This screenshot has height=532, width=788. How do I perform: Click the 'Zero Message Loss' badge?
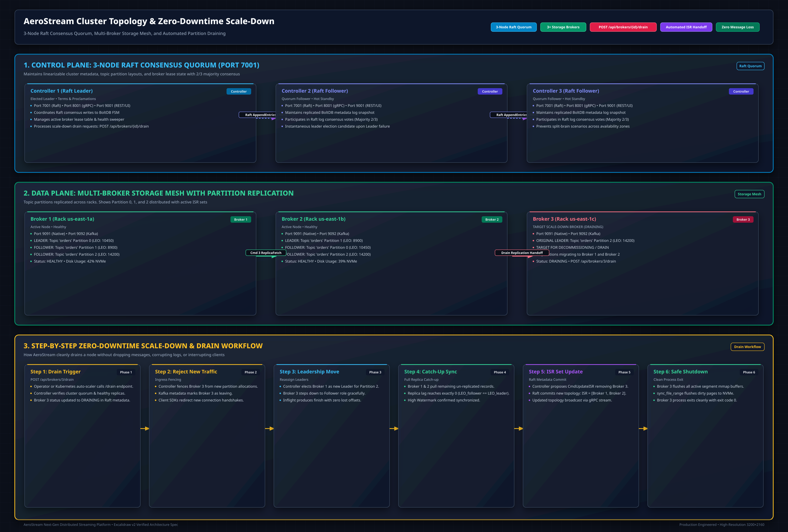[738, 27]
